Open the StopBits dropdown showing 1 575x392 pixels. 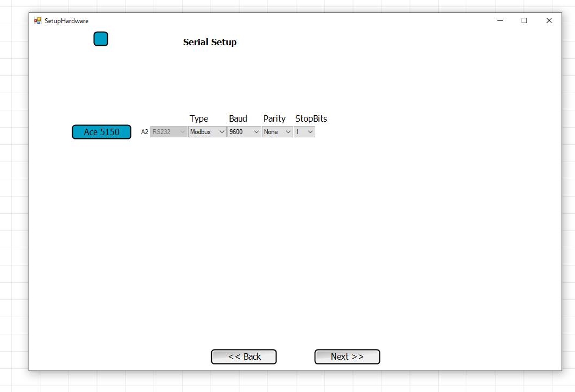pyautogui.click(x=304, y=132)
